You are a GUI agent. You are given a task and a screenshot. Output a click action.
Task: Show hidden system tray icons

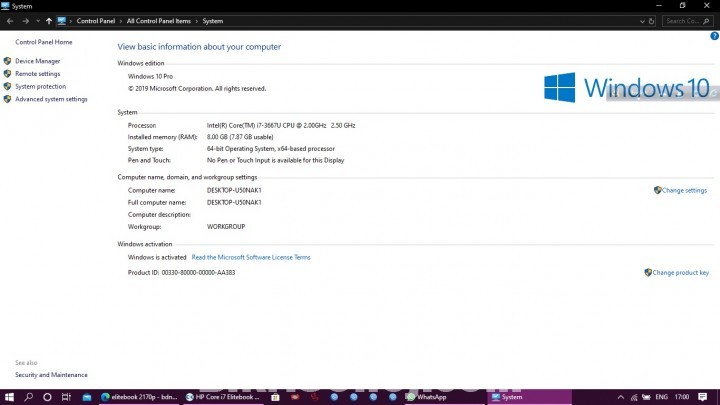621,397
